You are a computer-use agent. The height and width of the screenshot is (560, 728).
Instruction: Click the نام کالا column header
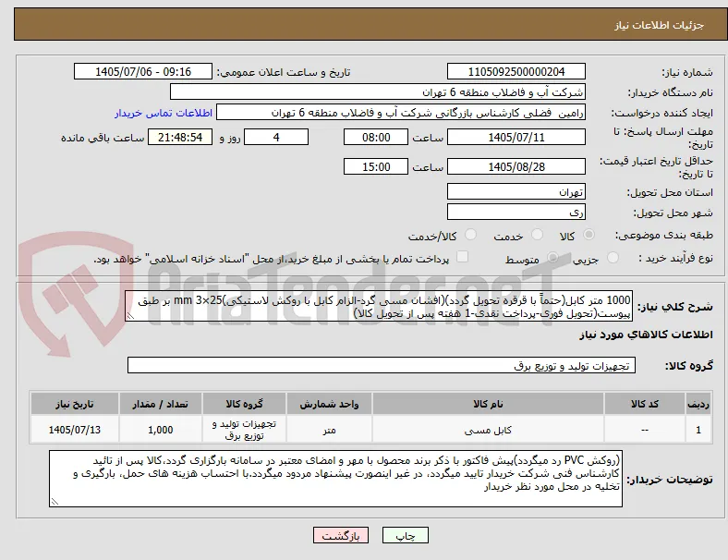pos(488,404)
